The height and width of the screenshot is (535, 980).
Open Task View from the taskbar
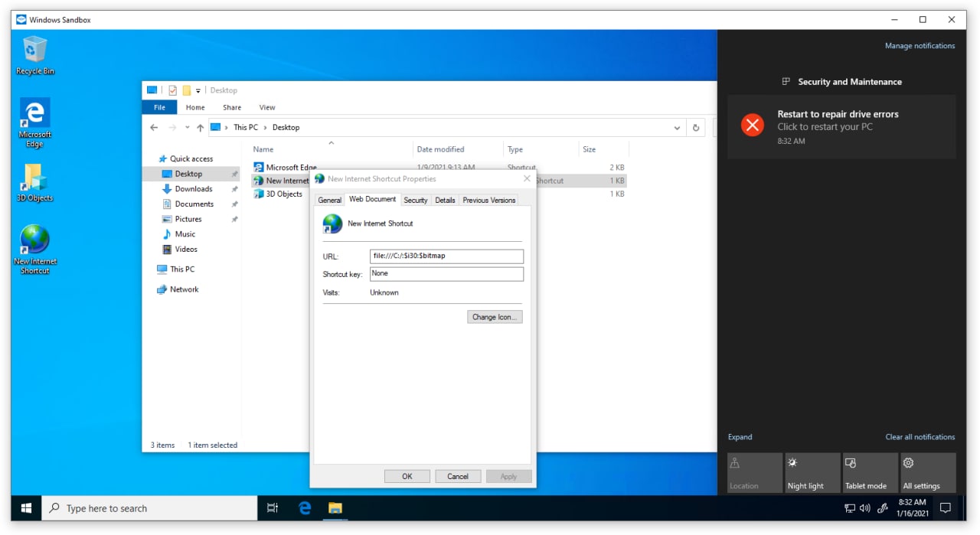272,508
